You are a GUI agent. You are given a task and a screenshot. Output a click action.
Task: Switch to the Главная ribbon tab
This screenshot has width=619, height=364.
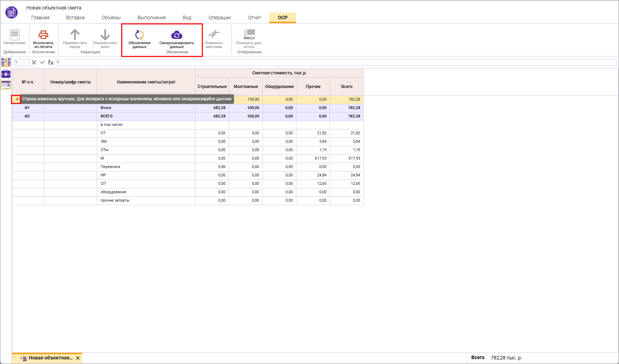[40, 18]
